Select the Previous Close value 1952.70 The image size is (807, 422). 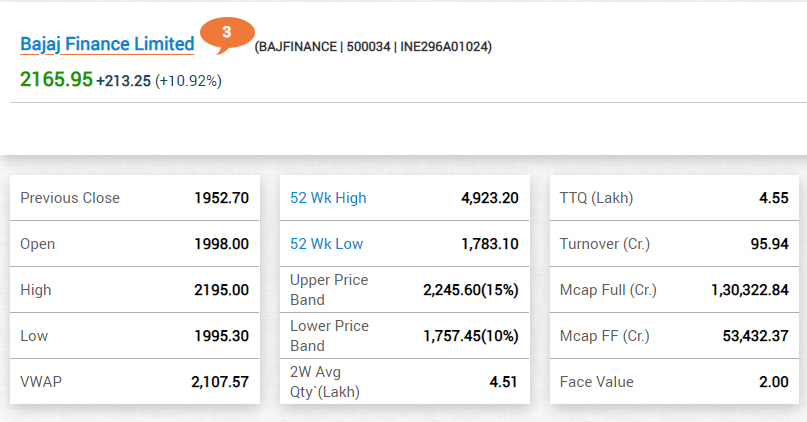click(221, 198)
